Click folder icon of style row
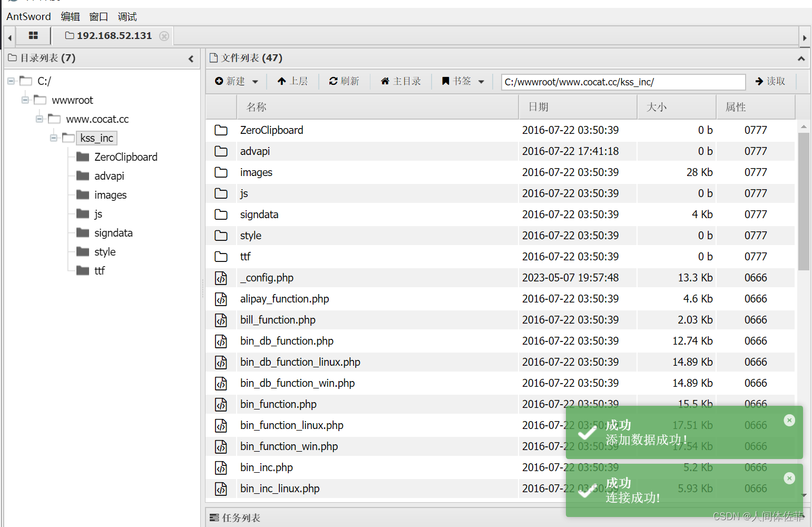This screenshot has width=812, height=527. tap(221, 236)
